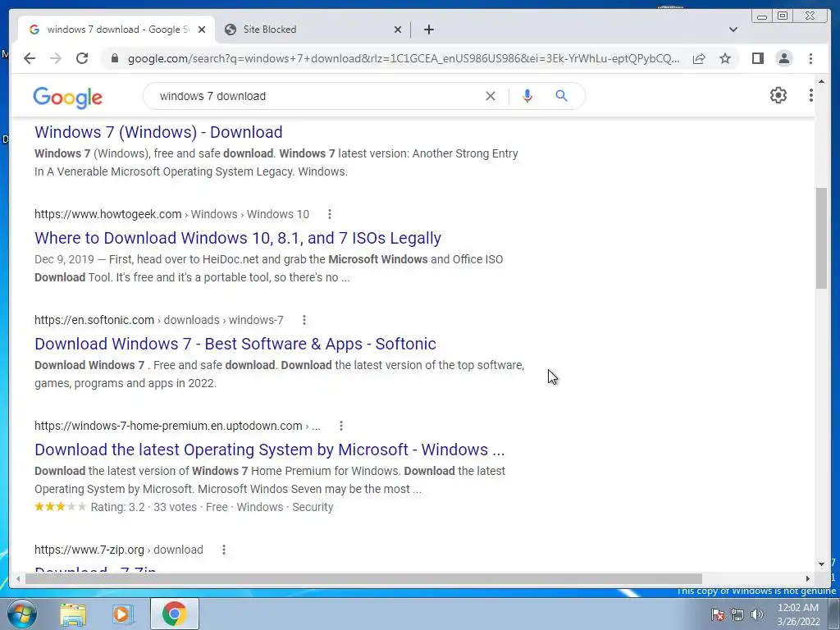This screenshot has height=630, width=840.
Task: Launch Windows Media Player from the taskbar
Action: (122, 614)
